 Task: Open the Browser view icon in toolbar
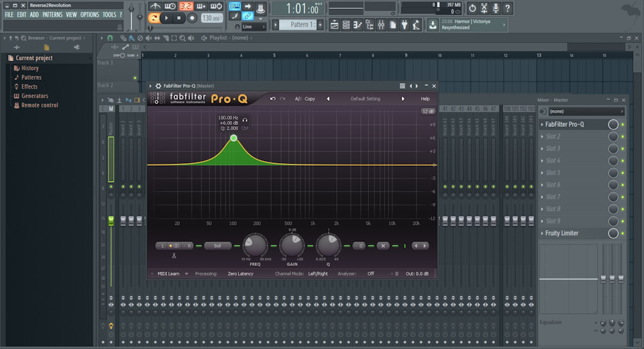[x=369, y=25]
